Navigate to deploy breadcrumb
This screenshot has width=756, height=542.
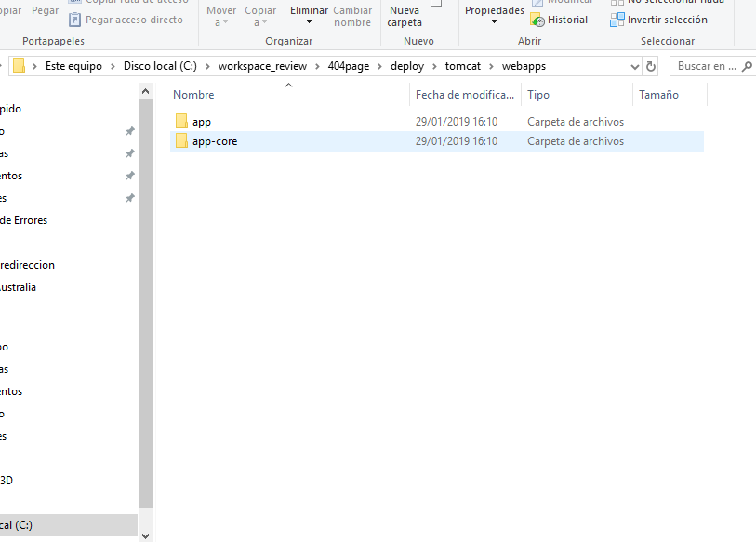[407, 66]
